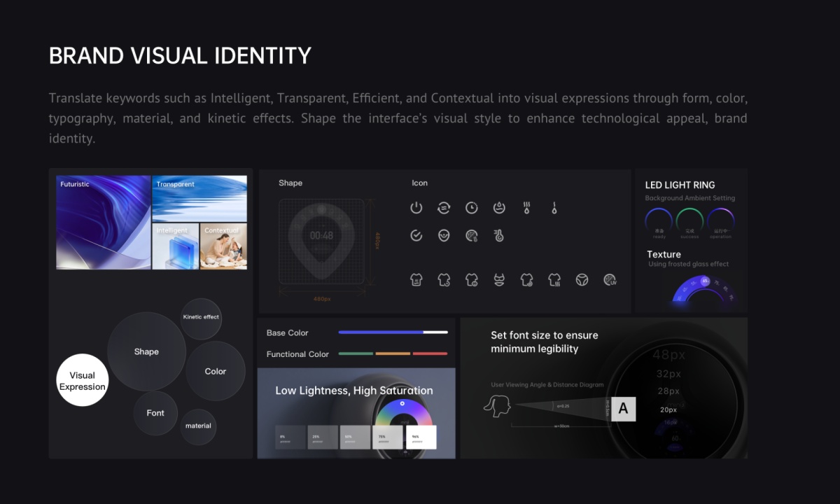The image size is (840, 504).
Task: Click the red Functional Color bar
Action: click(x=430, y=353)
